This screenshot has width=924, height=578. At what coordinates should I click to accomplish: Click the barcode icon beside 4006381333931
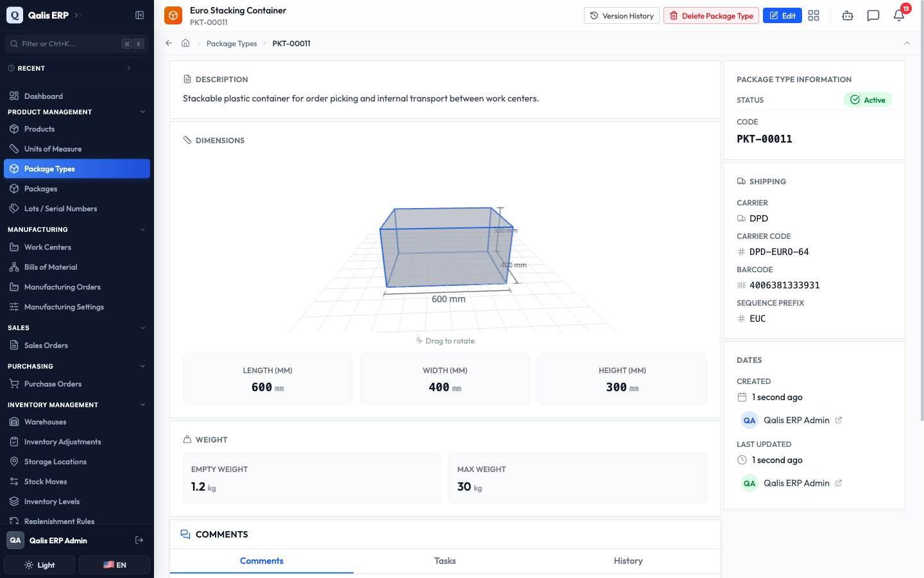point(741,285)
